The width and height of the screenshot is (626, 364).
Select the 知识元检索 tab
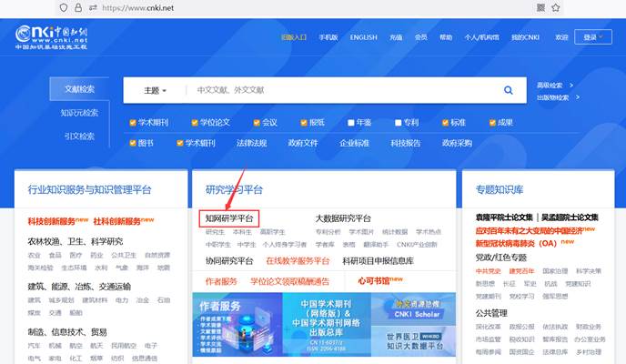coord(79,113)
